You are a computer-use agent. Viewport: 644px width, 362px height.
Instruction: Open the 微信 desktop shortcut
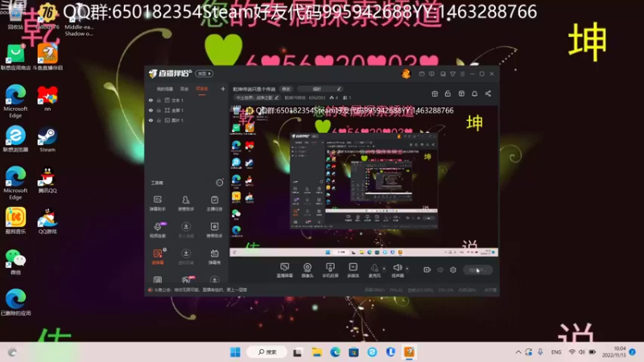pos(15,261)
